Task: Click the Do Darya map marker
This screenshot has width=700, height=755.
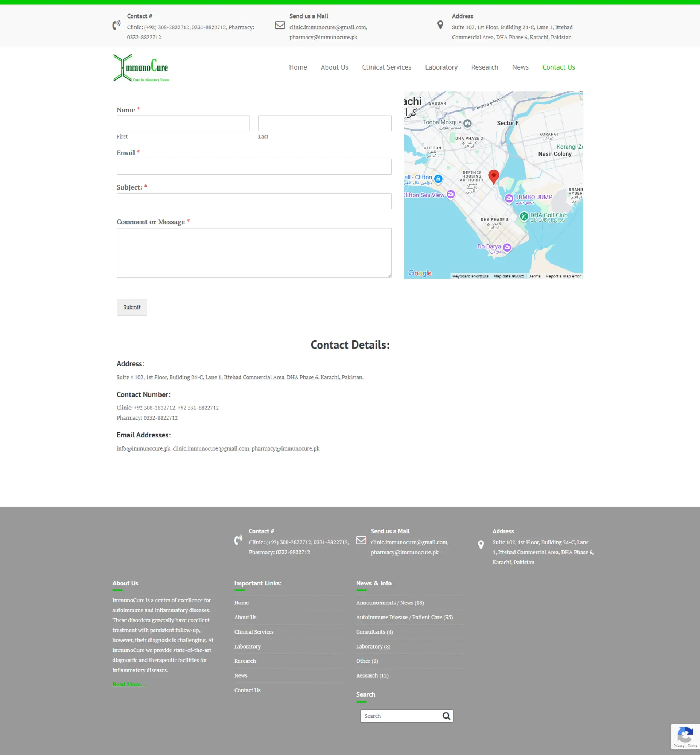Action: point(507,248)
